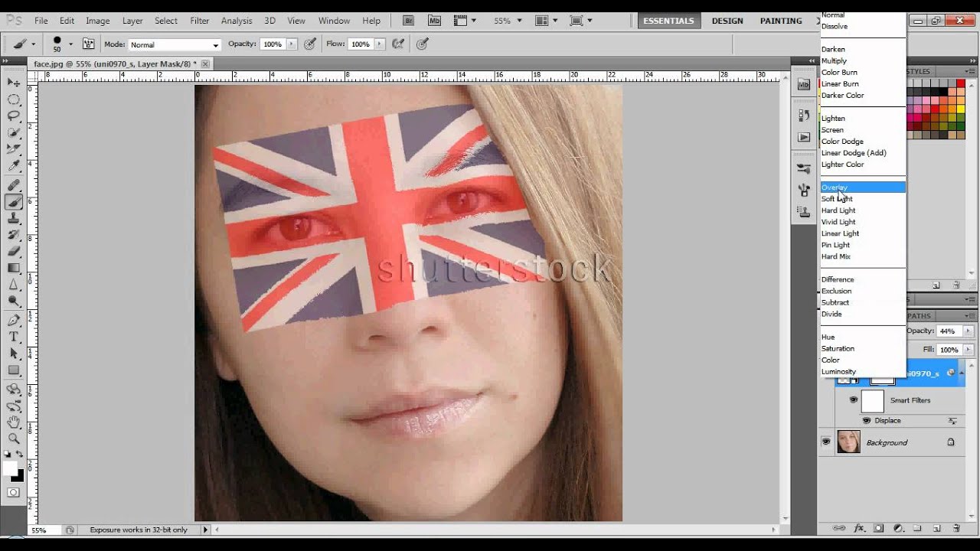The height and width of the screenshot is (551, 980).
Task: Open the brush Mode dropdown
Action: 175,45
